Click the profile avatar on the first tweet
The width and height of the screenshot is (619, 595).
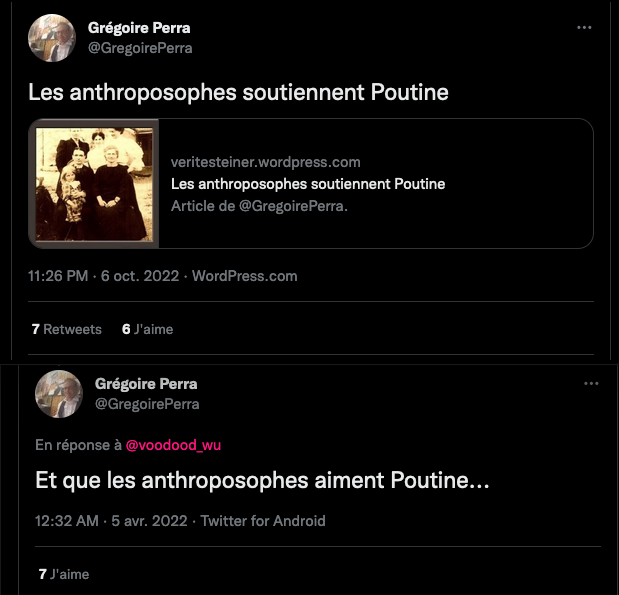[x=53, y=38]
